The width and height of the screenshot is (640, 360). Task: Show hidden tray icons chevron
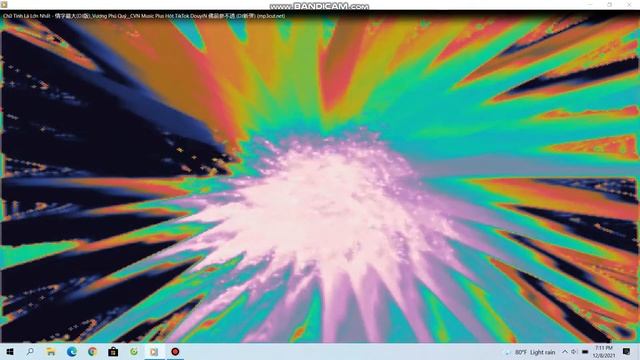coord(565,351)
